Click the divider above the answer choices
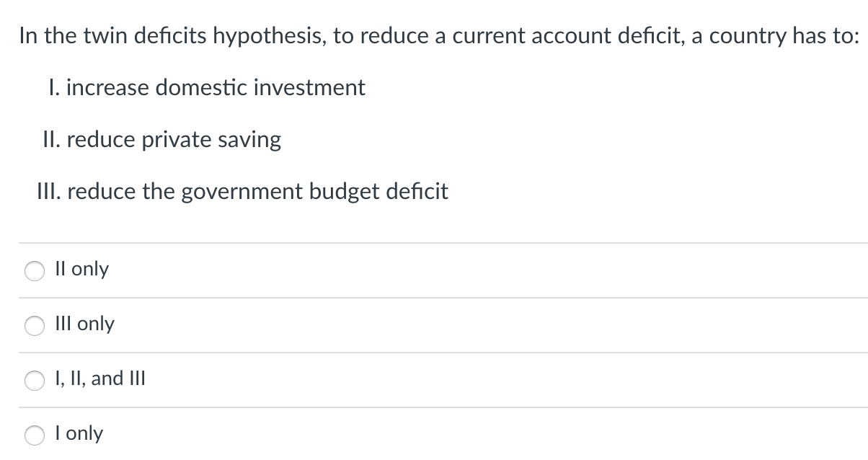 433,242
